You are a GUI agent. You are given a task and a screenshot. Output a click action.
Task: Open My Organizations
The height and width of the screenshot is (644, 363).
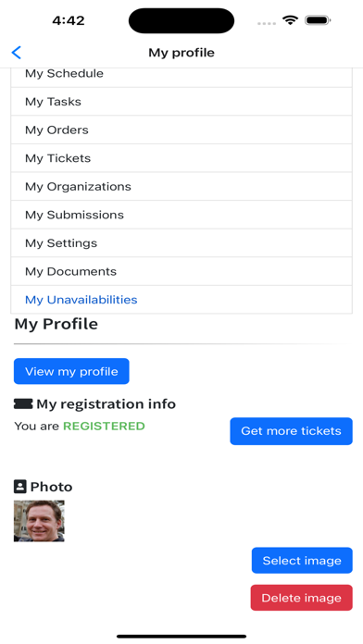[181, 187]
